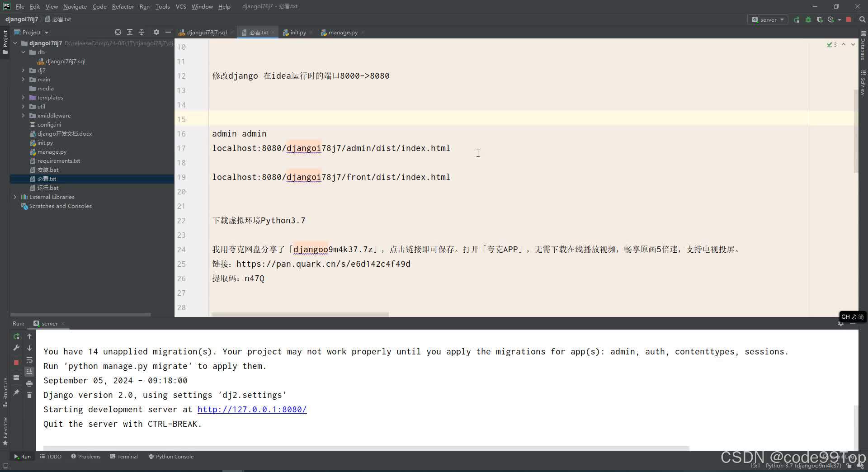Image resolution: width=868 pixels, height=472 pixels.
Task: Debug the server configuration with the bug icon
Action: 808,19
